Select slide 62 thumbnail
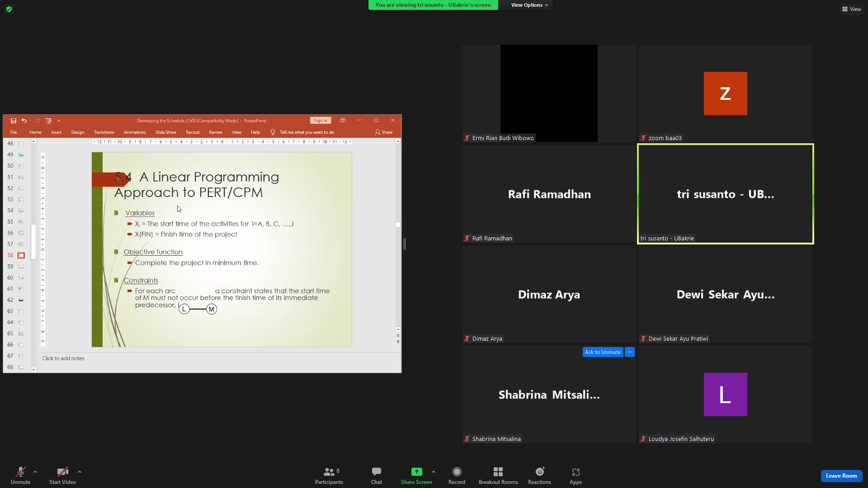The height and width of the screenshot is (488, 868). (x=21, y=300)
